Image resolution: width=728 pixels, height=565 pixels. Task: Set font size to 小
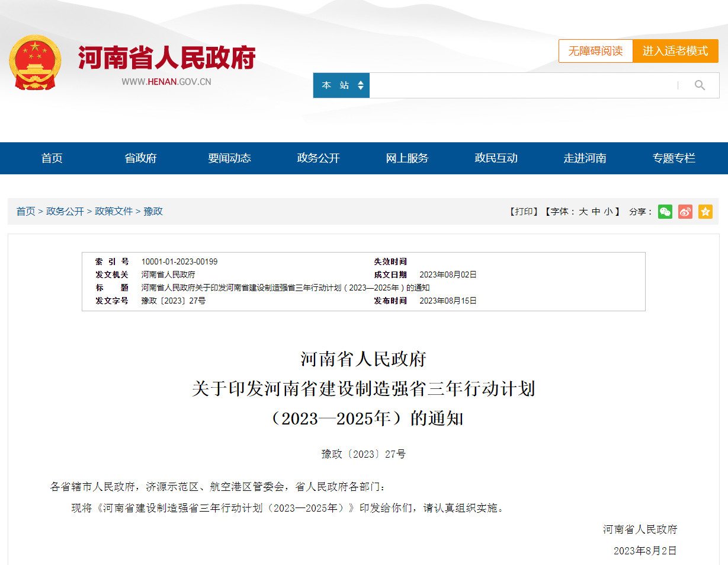click(608, 212)
